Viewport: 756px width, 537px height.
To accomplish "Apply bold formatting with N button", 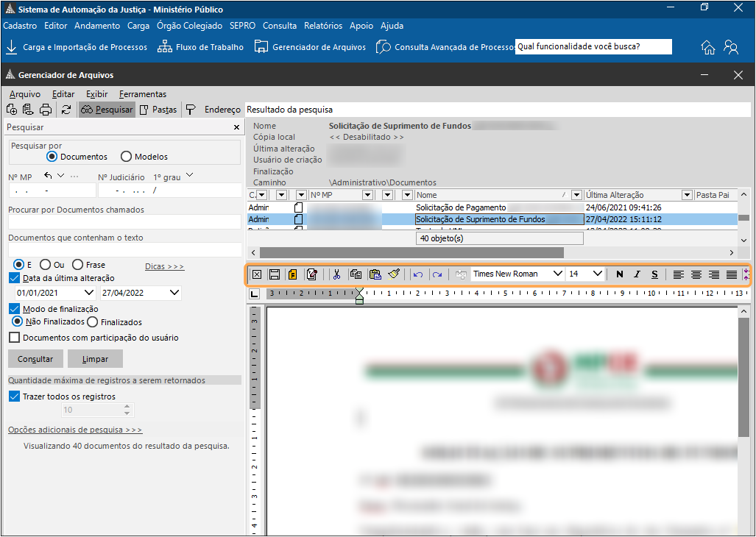I will click(x=620, y=274).
